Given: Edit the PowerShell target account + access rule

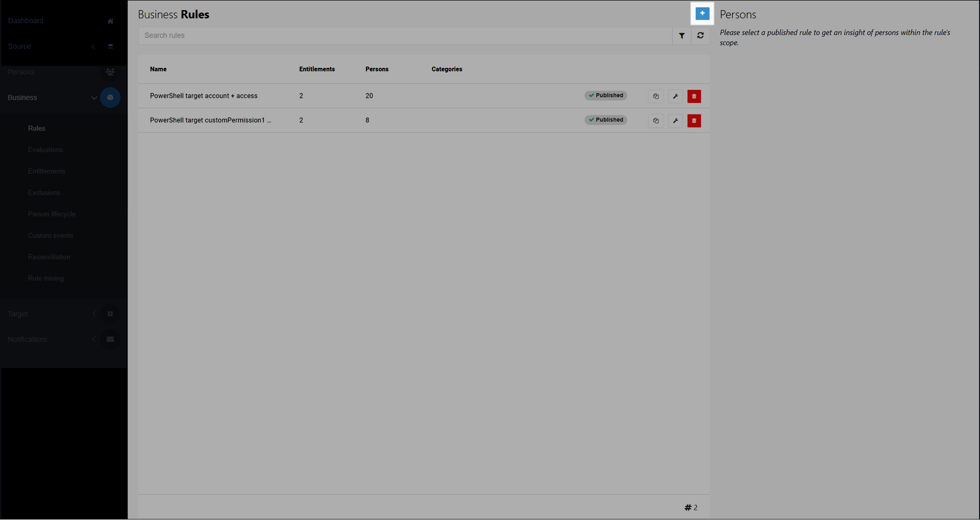Looking at the screenshot, I should 675,96.
